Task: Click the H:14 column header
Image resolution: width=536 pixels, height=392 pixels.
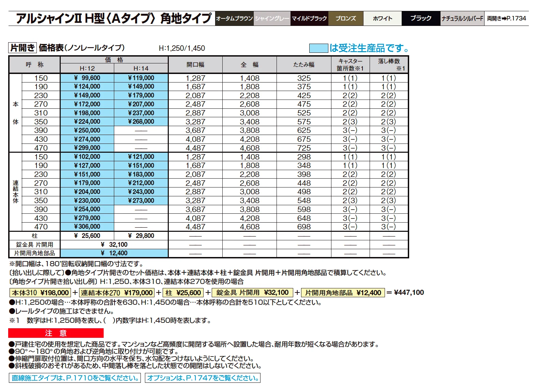Action: (x=141, y=68)
